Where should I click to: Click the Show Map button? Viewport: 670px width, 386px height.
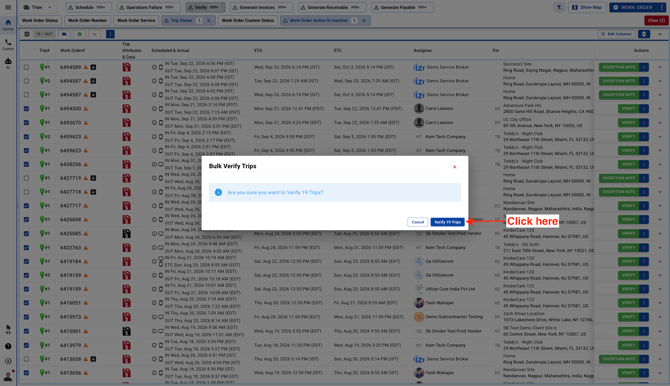587,7
